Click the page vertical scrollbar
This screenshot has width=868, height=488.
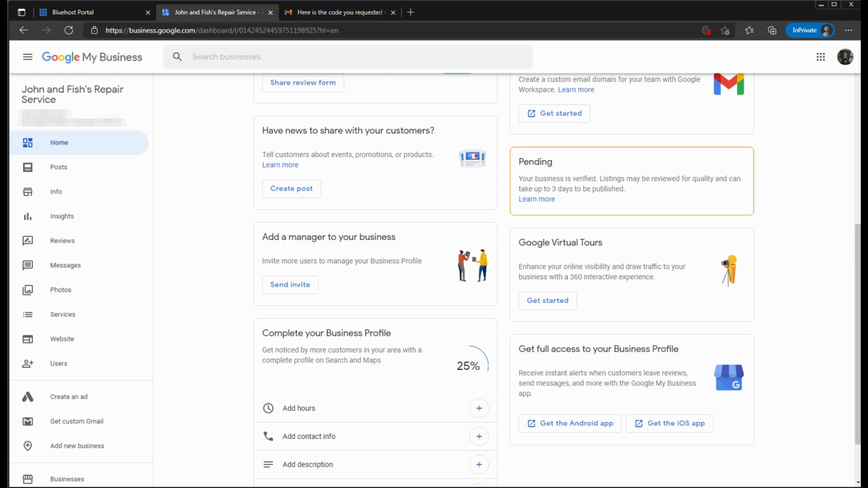coord(857,334)
